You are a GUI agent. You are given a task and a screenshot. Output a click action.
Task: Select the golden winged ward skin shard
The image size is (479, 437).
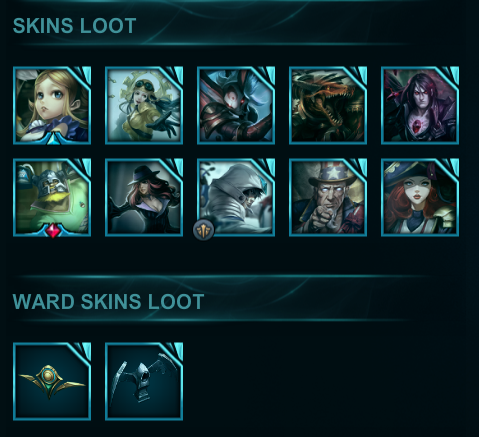(52, 381)
